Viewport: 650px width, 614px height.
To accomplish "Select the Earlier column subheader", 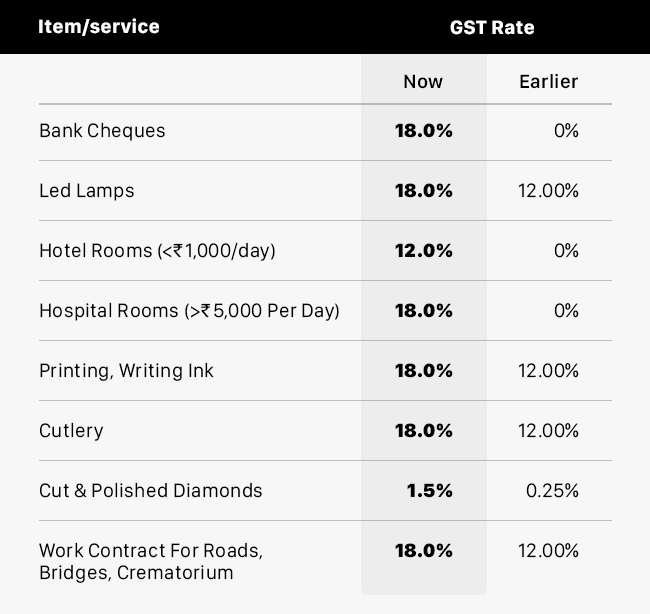I will pyautogui.click(x=548, y=82).
